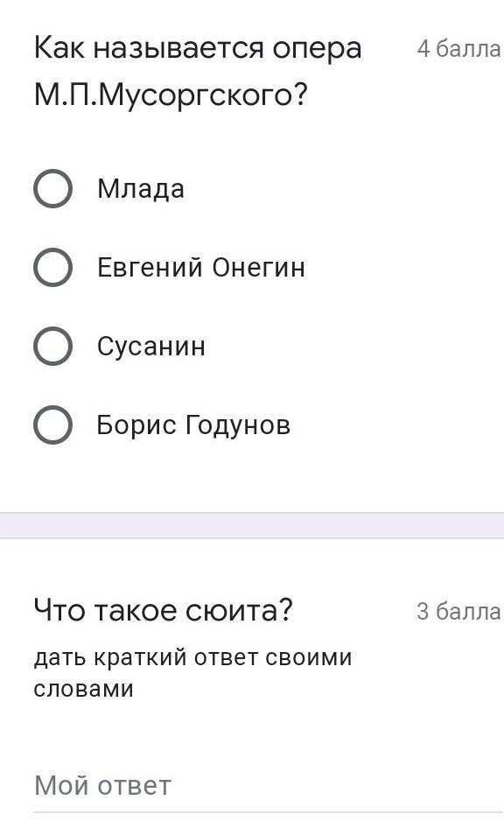
Task: Click the lavender divider between question cards
Action: (x=252, y=525)
